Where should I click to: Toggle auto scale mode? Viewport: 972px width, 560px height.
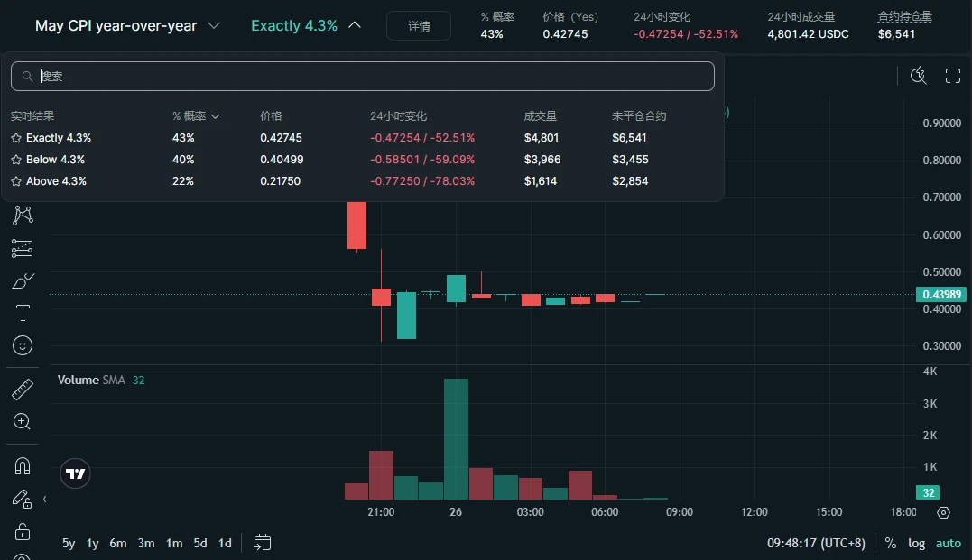pyautogui.click(x=949, y=543)
